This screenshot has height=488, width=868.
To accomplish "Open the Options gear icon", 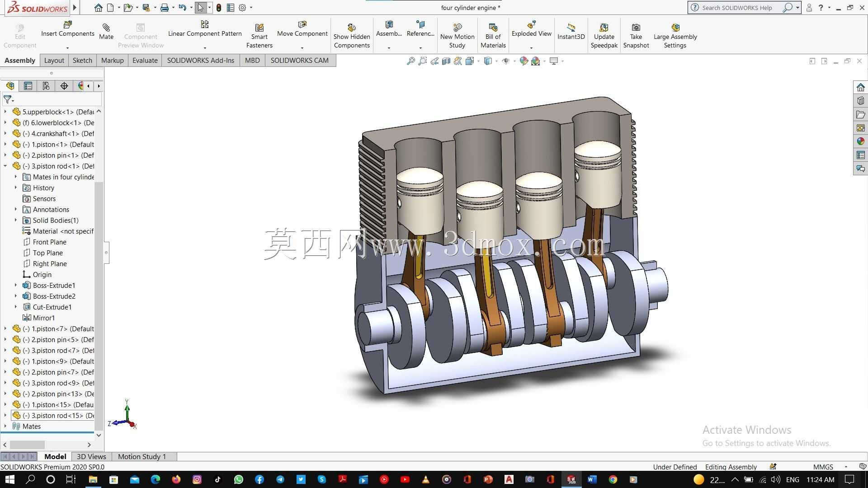I will pos(242,8).
